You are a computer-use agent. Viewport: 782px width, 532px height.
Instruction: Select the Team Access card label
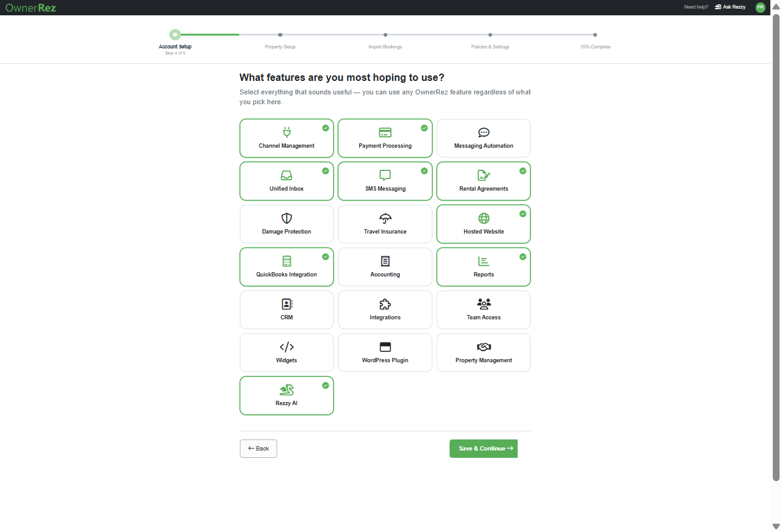484,317
